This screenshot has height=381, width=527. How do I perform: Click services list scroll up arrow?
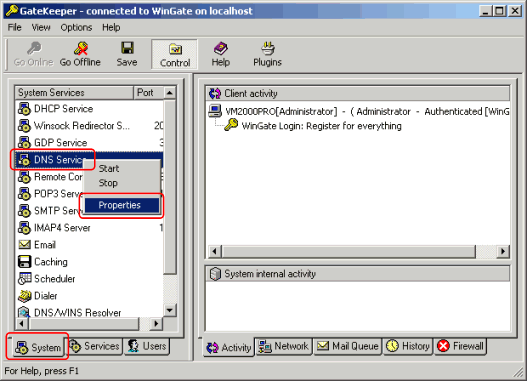[170, 92]
